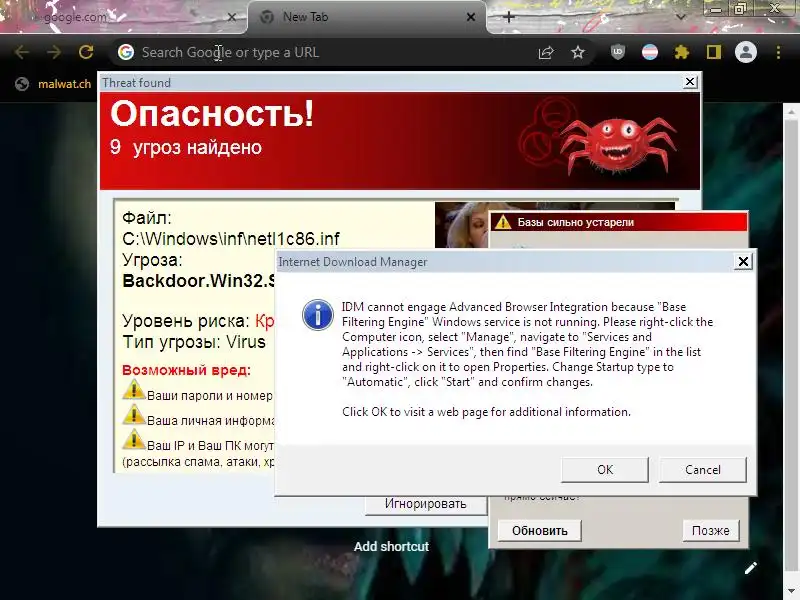This screenshot has width=800, height=600.
Task: Minimize the browser window
Action: pyautogui.click(x=716, y=9)
